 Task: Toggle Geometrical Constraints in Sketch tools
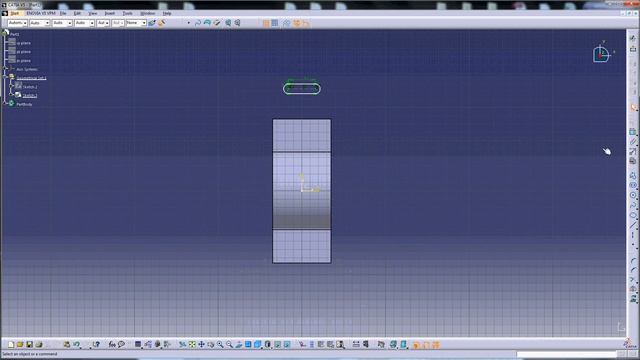(296, 23)
